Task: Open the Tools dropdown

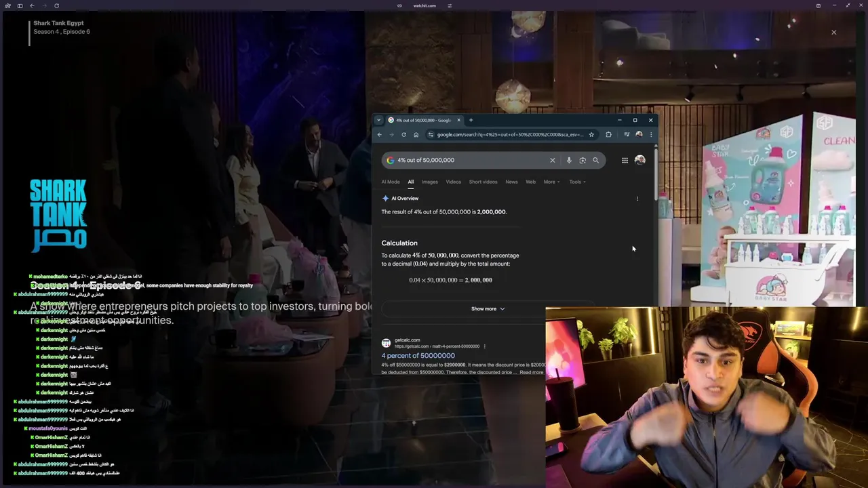Action: pyautogui.click(x=577, y=182)
